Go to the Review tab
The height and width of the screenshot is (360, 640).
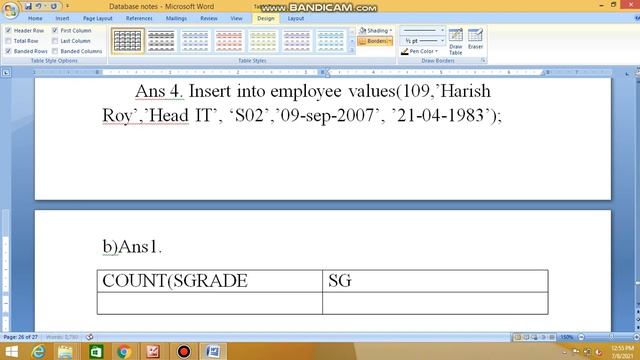coord(209,18)
